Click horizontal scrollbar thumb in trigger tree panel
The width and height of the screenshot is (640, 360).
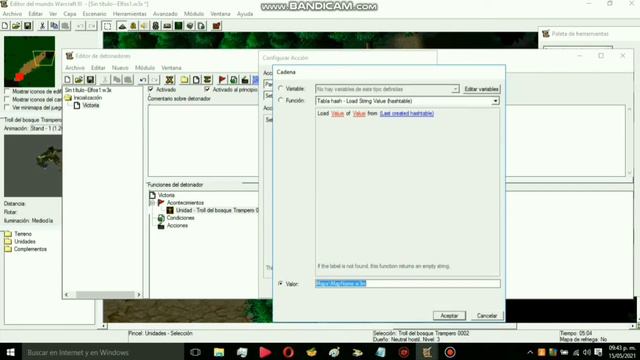pos(105,294)
